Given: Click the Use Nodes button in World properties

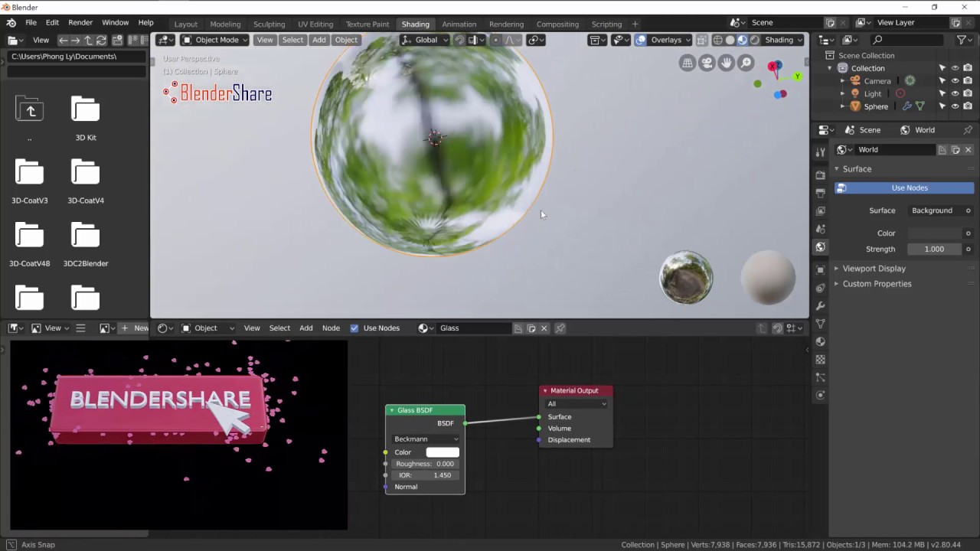Looking at the screenshot, I should pyautogui.click(x=904, y=188).
